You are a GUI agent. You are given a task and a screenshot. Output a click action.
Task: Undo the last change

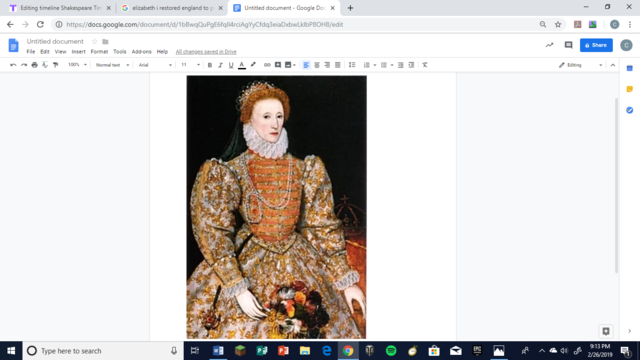pyautogui.click(x=13, y=65)
